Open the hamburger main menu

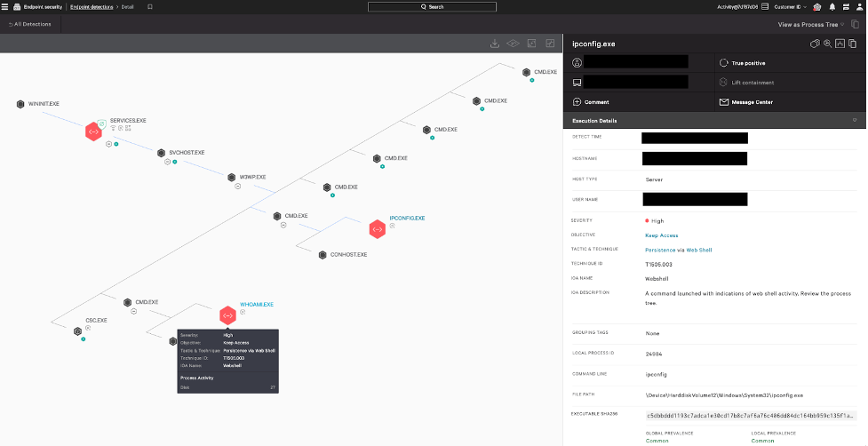coord(5,6)
